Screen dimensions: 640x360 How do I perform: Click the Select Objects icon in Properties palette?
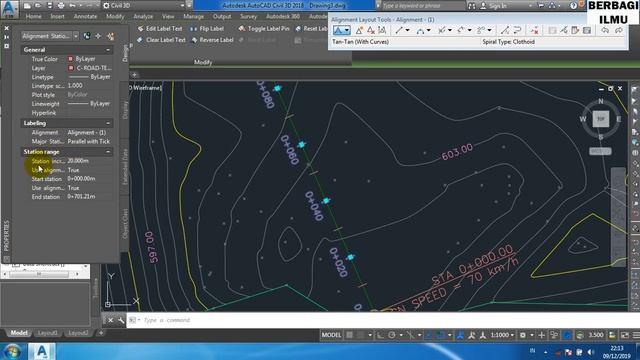(x=98, y=36)
